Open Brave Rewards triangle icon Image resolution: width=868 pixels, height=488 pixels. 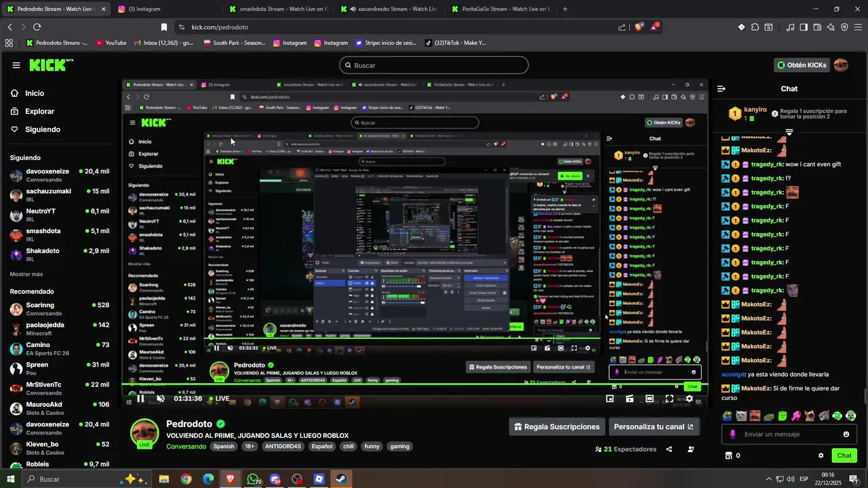pyautogui.click(x=655, y=27)
